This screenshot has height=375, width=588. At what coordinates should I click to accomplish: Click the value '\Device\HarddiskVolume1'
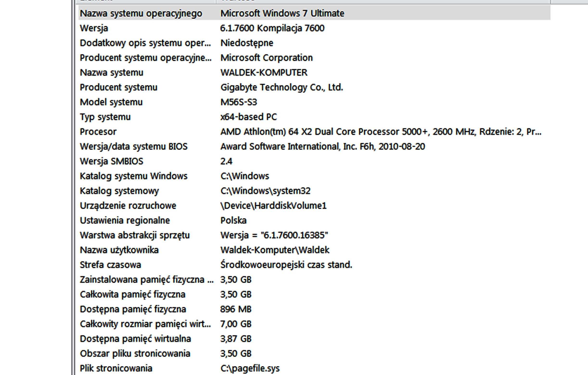pyautogui.click(x=273, y=206)
